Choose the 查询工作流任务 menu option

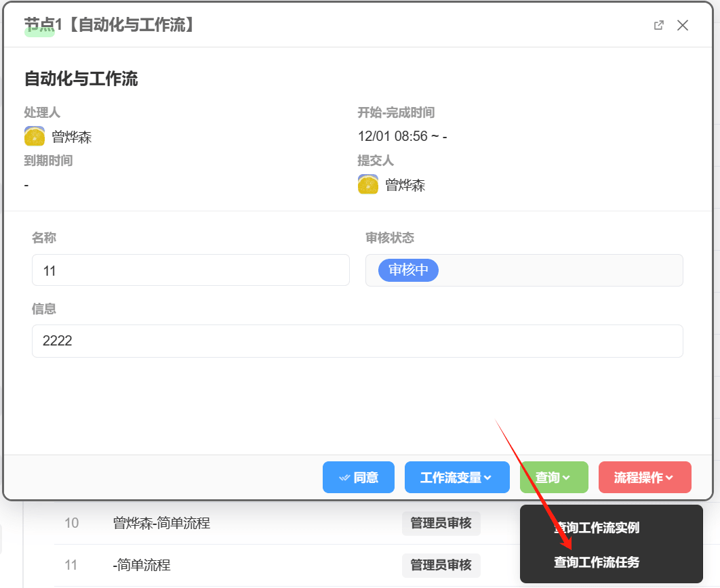pyautogui.click(x=596, y=562)
